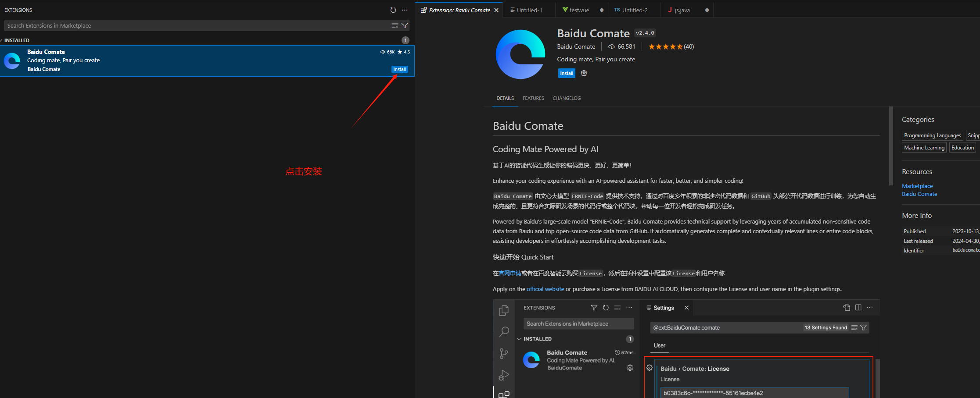Click unsaved dot on js.java tab

(707, 10)
